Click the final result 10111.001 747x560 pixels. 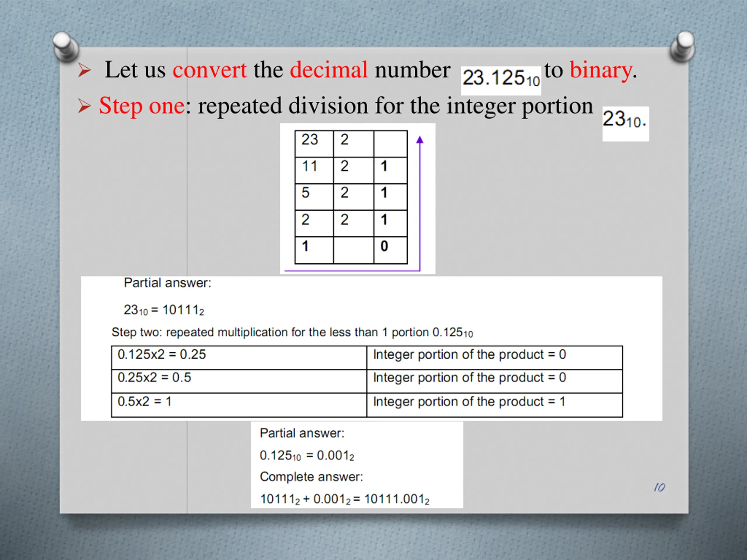pos(397,499)
